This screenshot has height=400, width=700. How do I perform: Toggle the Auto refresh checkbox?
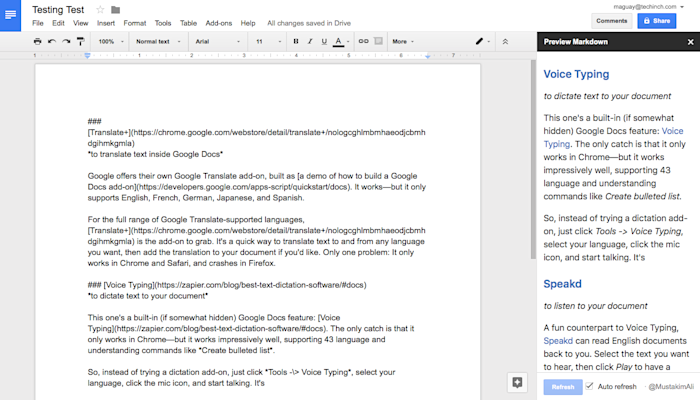click(x=589, y=386)
